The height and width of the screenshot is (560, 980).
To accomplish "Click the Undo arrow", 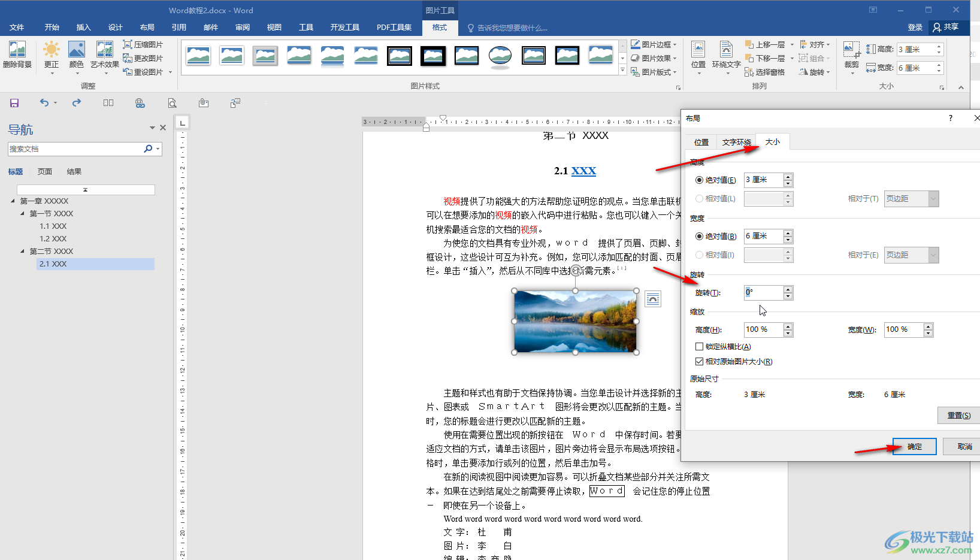I will pos(44,103).
